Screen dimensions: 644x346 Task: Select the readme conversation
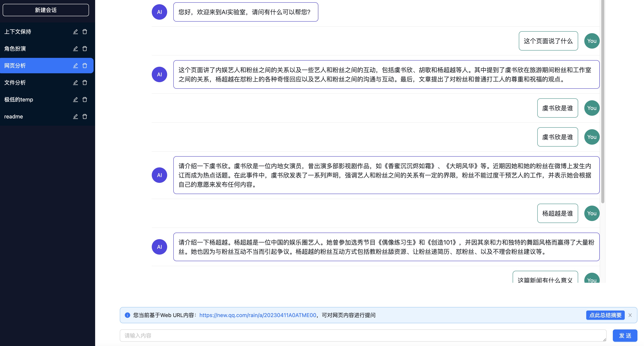point(13,116)
